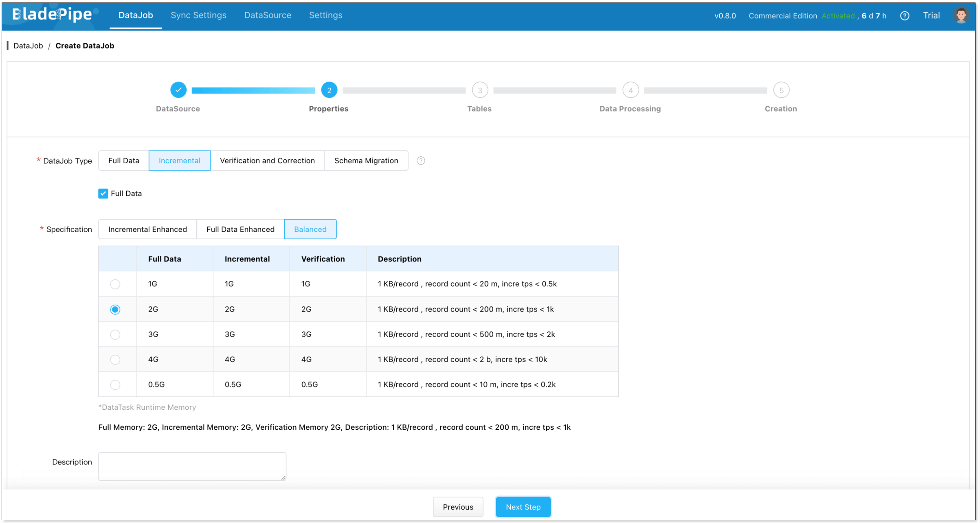The width and height of the screenshot is (980, 523).
Task: Click the DataJob Type help icon
Action: pos(421,160)
